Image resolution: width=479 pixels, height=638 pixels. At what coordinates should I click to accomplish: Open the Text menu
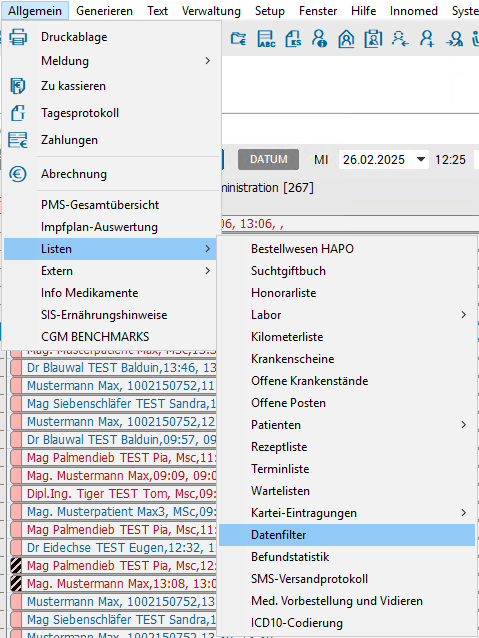[157, 11]
